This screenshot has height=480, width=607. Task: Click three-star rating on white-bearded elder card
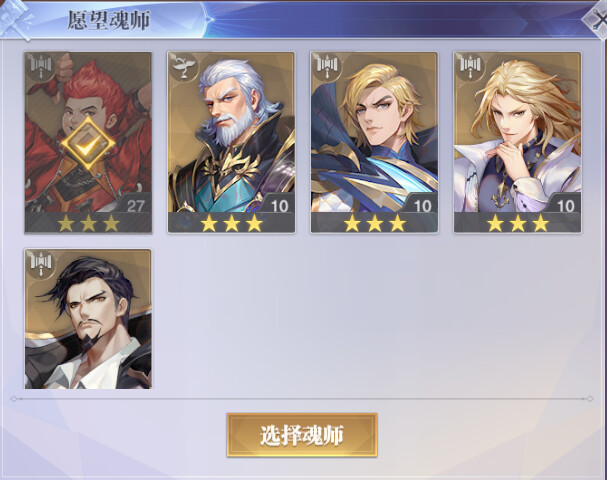point(231,223)
